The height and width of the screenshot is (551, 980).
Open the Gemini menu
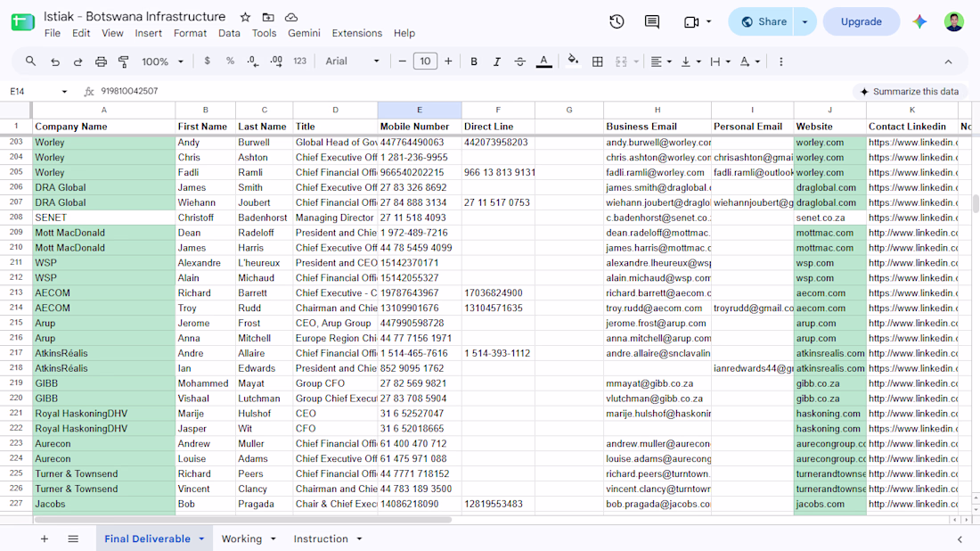[304, 33]
